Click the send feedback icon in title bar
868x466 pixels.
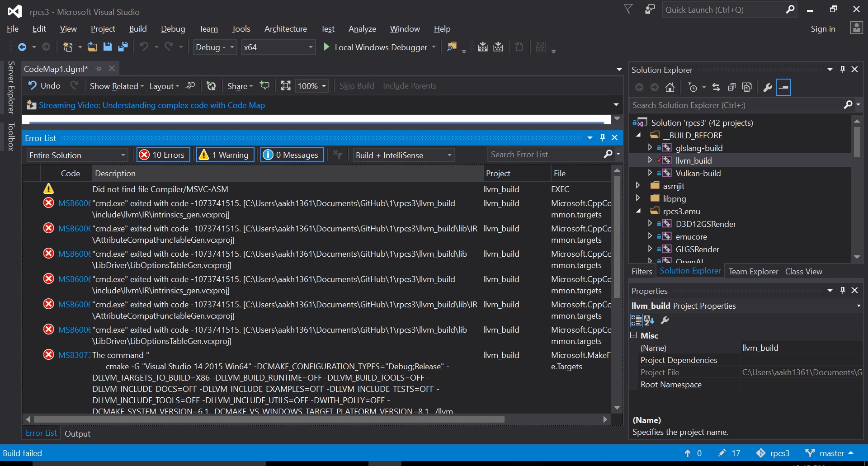[x=650, y=9]
